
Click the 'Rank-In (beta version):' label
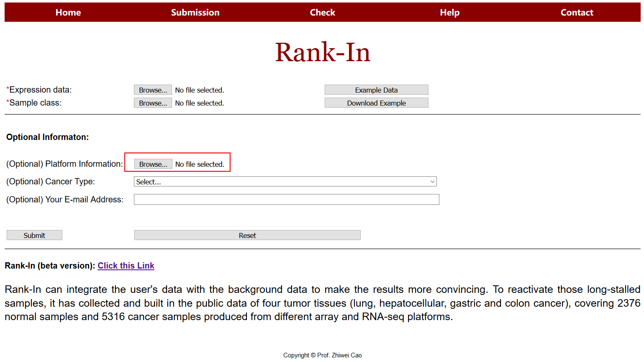click(x=50, y=266)
